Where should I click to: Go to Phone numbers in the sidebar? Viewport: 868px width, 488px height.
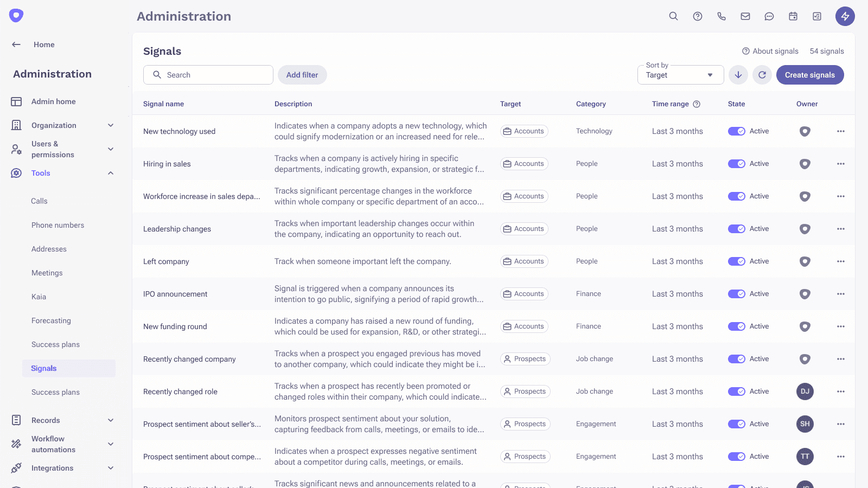(x=58, y=225)
